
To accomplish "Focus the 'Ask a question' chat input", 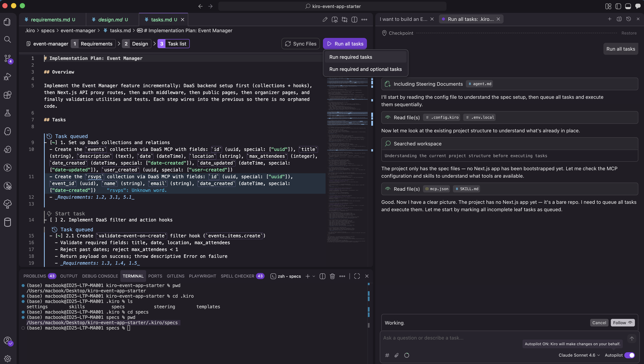I will (502, 338).
